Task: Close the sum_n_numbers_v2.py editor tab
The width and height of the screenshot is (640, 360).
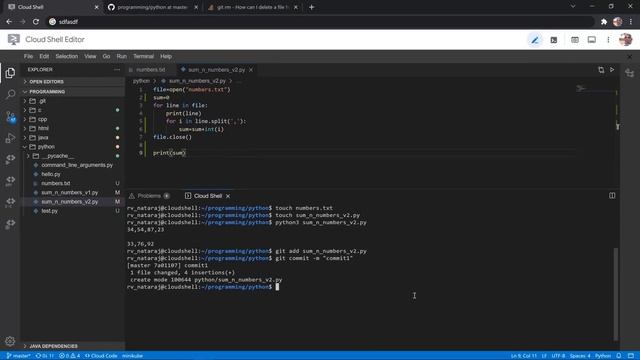Action: (x=251, y=70)
